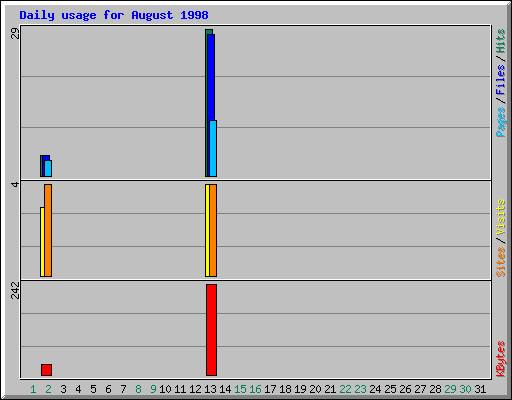Select the yellow Visits bar for day 13

coord(208,230)
